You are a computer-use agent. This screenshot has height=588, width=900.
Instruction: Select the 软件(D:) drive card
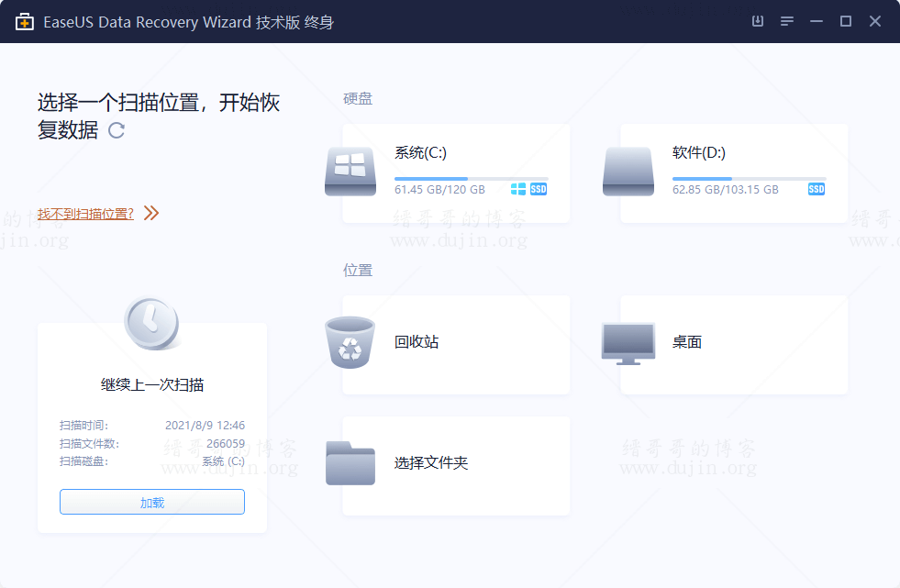pyautogui.click(x=734, y=173)
